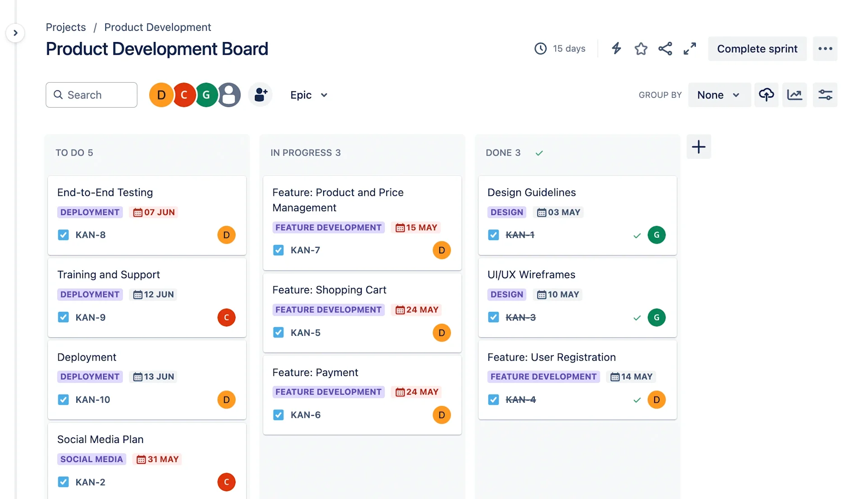
Task: Open the Epic filter dropdown
Action: (x=308, y=95)
